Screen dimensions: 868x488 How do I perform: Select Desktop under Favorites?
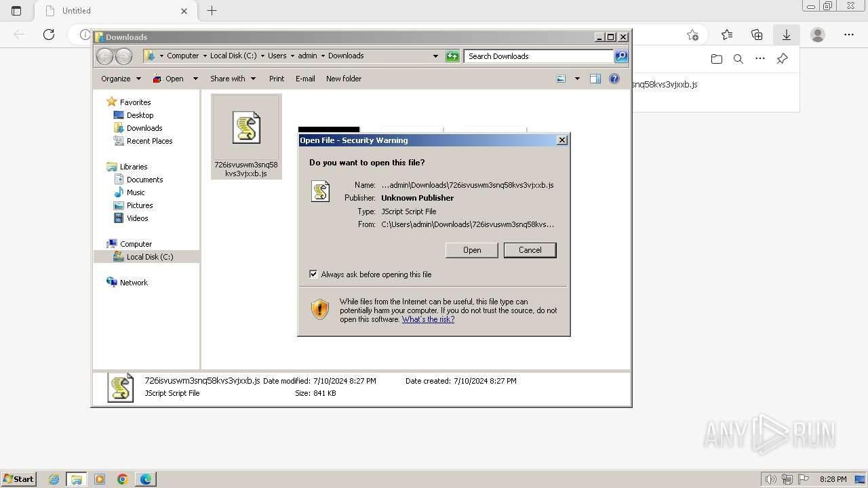[x=140, y=115]
